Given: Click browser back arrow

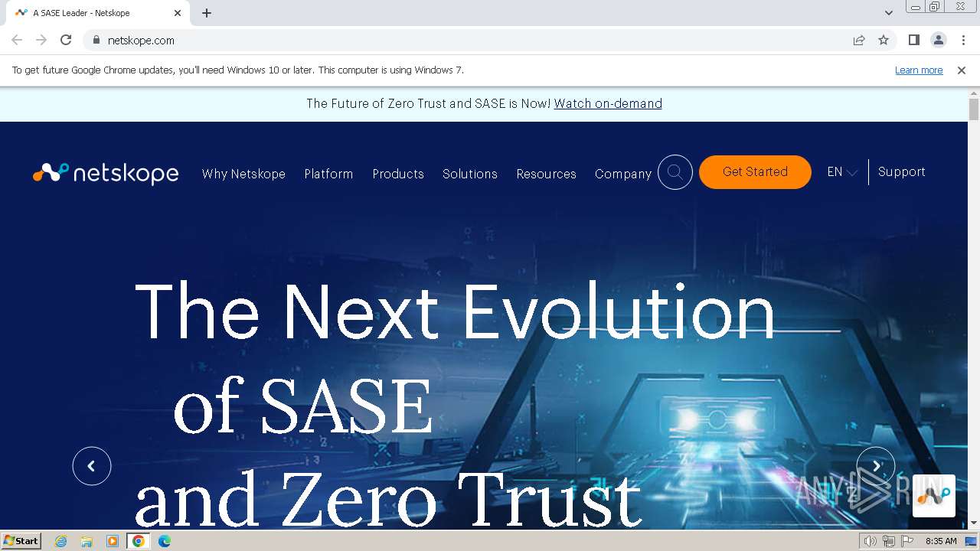Looking at the screenshot, I should coord(17,40).
